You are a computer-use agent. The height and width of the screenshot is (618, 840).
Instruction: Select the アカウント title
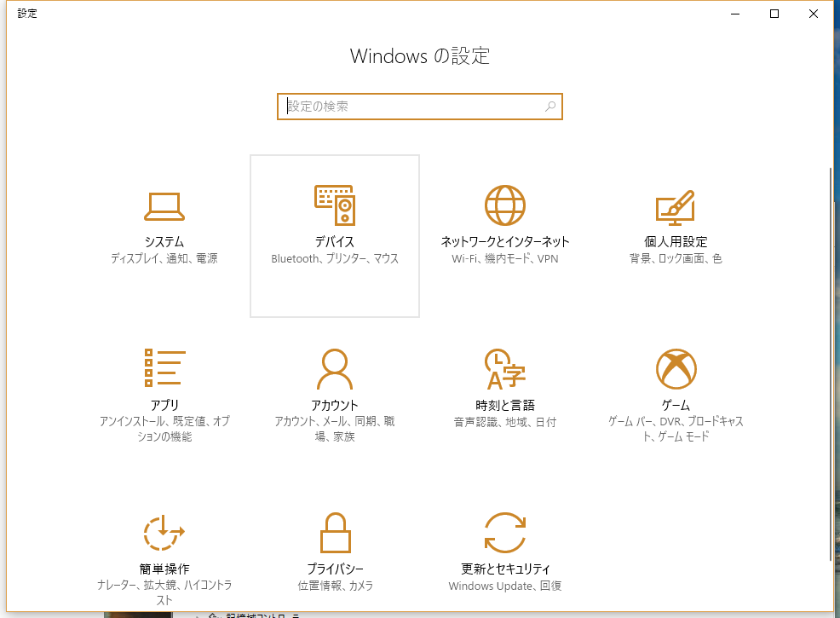tap(335, 405)
